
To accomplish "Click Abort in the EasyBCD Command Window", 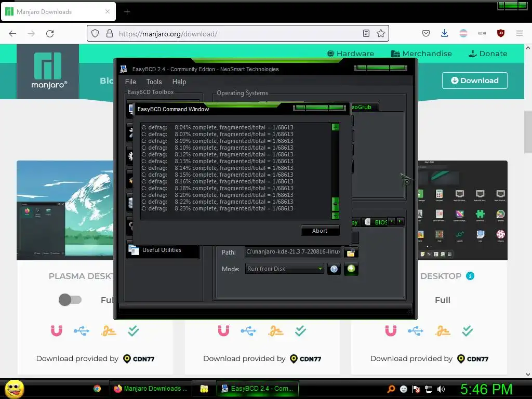I will pyautogui.click(x=320, y=231).
